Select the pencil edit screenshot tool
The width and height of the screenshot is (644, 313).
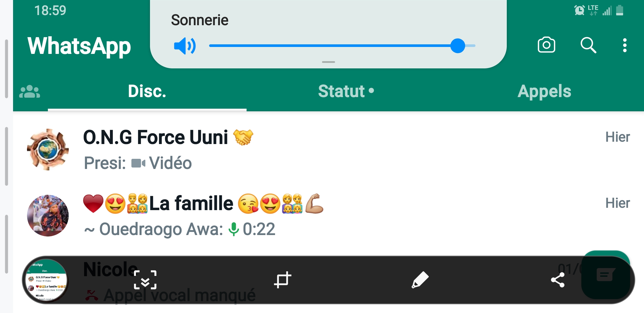[420, 280]
